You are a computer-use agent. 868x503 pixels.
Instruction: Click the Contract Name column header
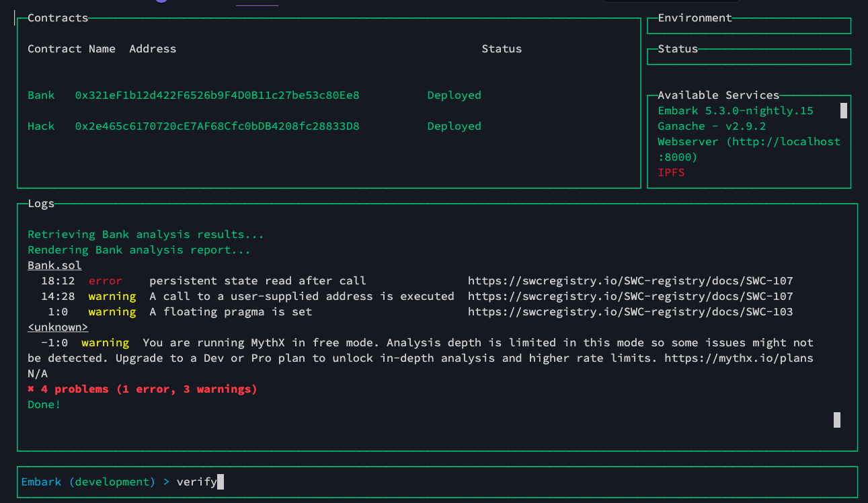coord(71,48)
